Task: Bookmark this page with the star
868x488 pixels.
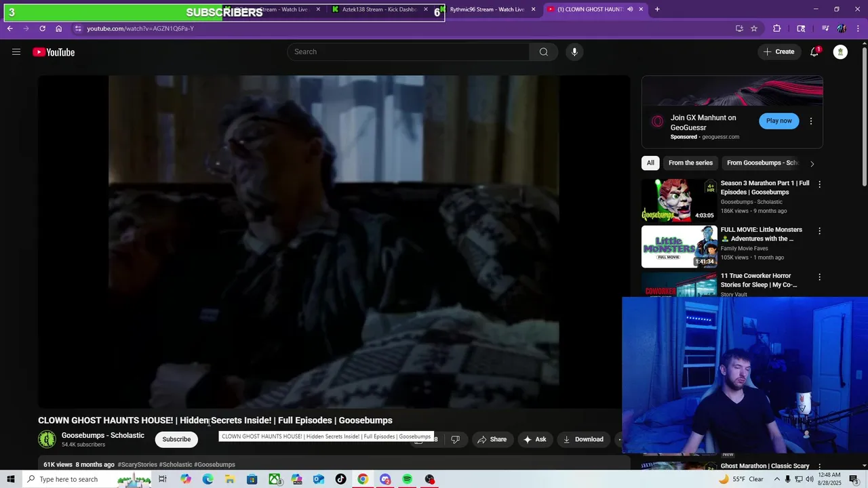Action: (754, 28)
